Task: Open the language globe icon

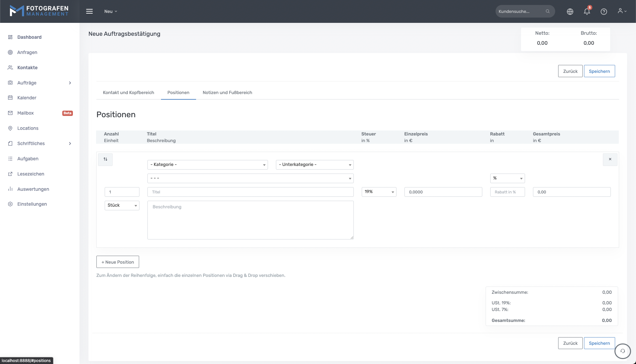Action: pyautogui.click(x=570, y=12)
